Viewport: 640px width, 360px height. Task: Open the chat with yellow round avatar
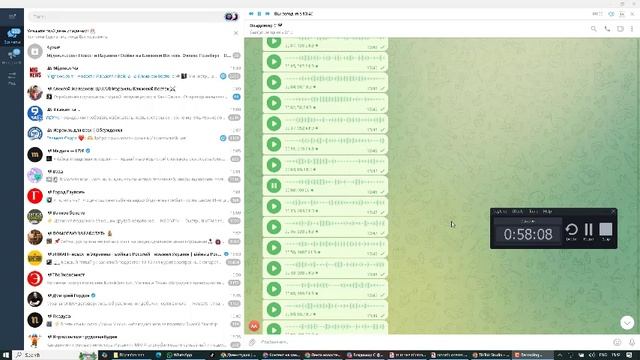click(x=134, y=258)
